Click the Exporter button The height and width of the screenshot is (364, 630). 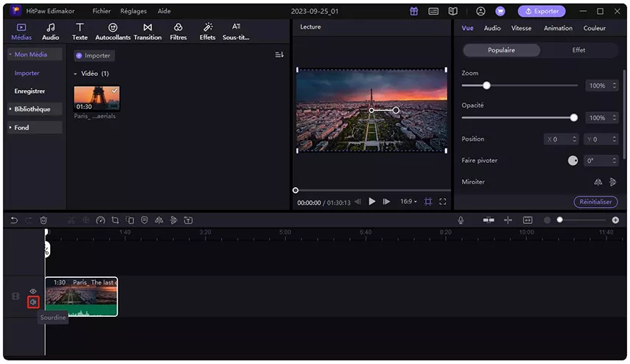tap(542, 11)
